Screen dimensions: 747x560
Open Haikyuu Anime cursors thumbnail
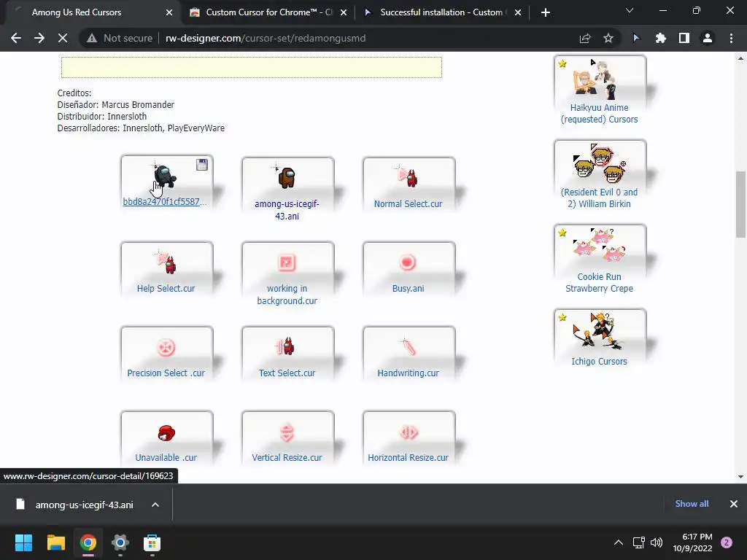pos(600,79)
